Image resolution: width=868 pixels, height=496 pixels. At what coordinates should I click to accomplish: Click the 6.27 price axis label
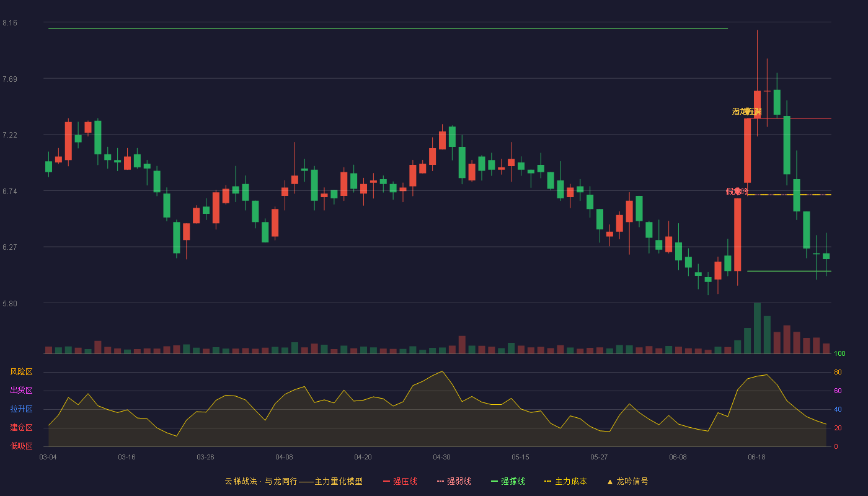point(10,247)
